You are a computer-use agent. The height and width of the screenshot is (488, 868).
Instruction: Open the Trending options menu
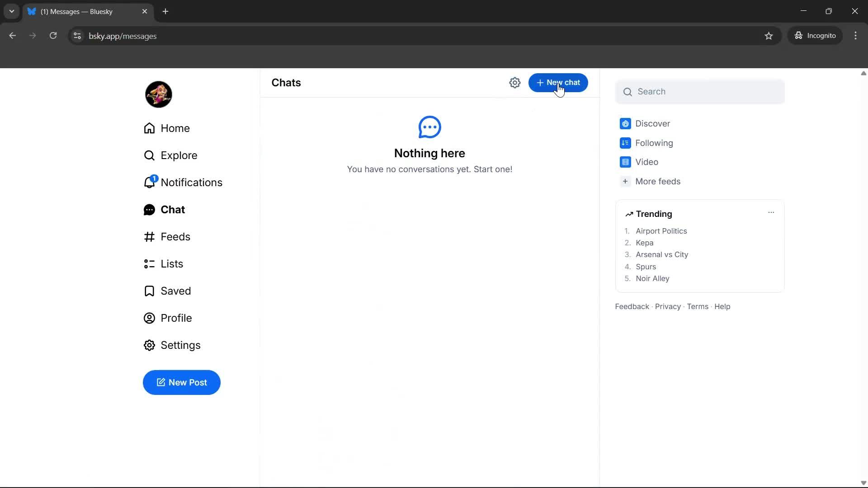tap(771, 212)
